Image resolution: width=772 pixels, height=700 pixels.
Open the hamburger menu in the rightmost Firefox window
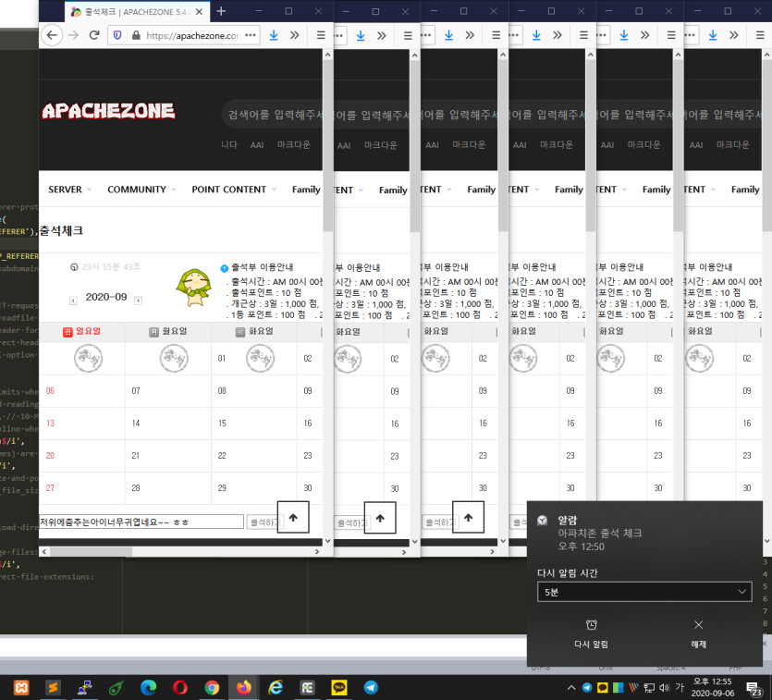[760, 35]
